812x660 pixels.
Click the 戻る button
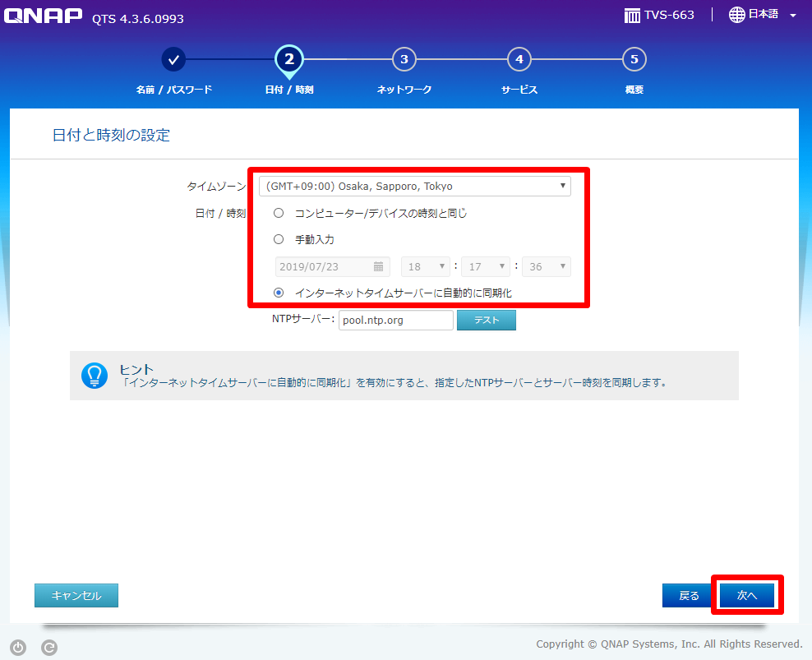(x=689, y=596)
